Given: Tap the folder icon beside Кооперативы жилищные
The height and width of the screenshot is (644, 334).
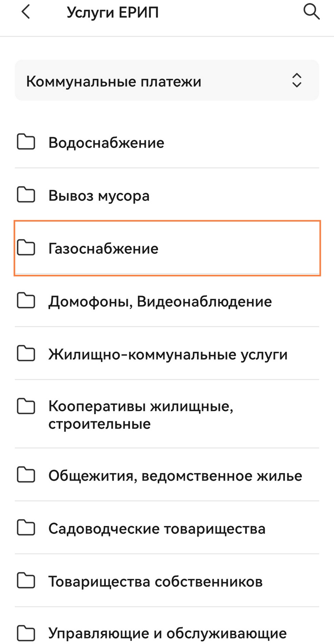Looking at the screenshot, I should [x=26, y=406].
